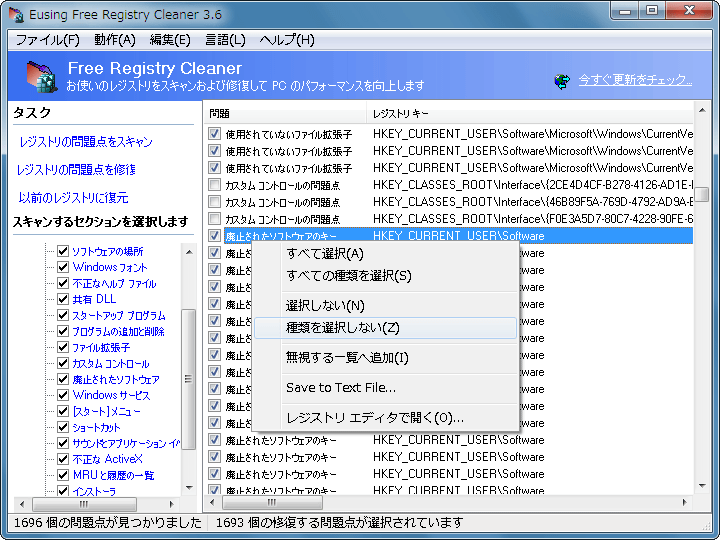This screenshot has width=720, height=540.
Task: Choose すべて選択(A) in context menu
Action: click(x=385, y=253)
